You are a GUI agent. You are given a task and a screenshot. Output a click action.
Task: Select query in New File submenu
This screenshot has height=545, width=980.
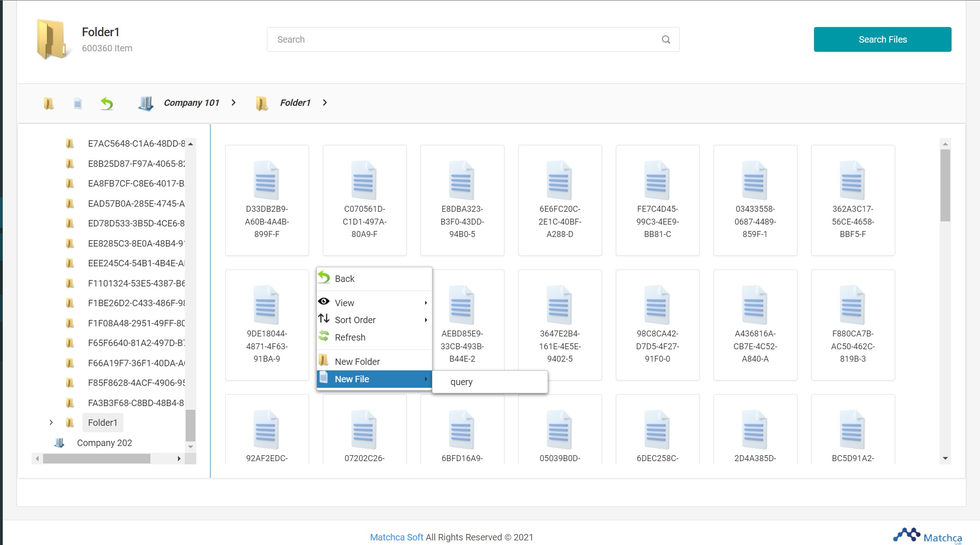click(461, 382)
